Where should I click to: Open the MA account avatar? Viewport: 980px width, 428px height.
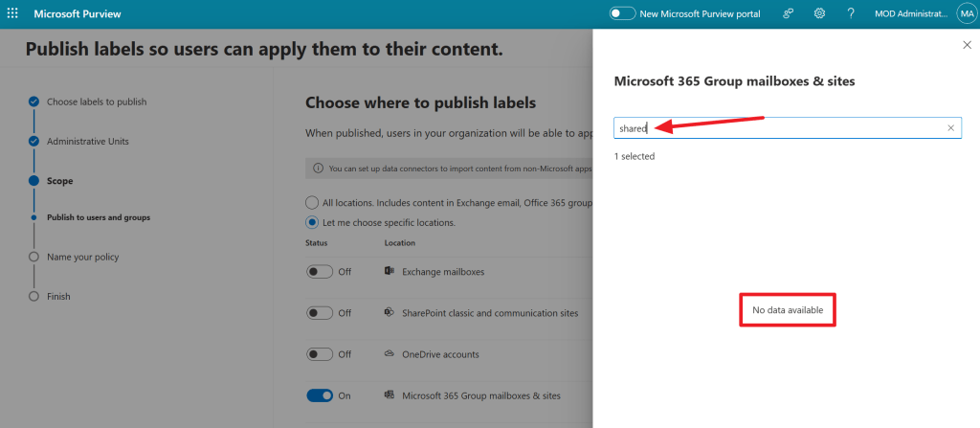click(966, 13)
